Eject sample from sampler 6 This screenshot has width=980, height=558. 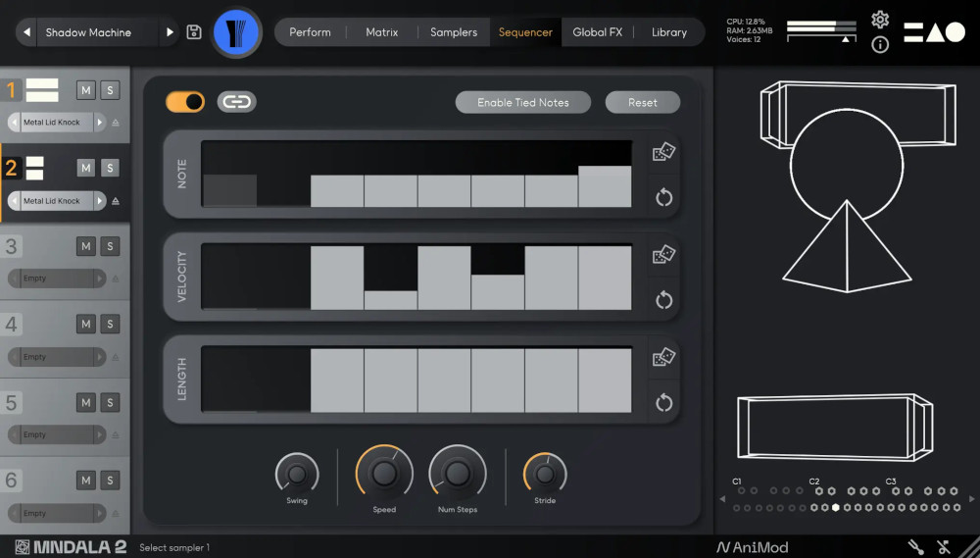(x=116, y=514)
